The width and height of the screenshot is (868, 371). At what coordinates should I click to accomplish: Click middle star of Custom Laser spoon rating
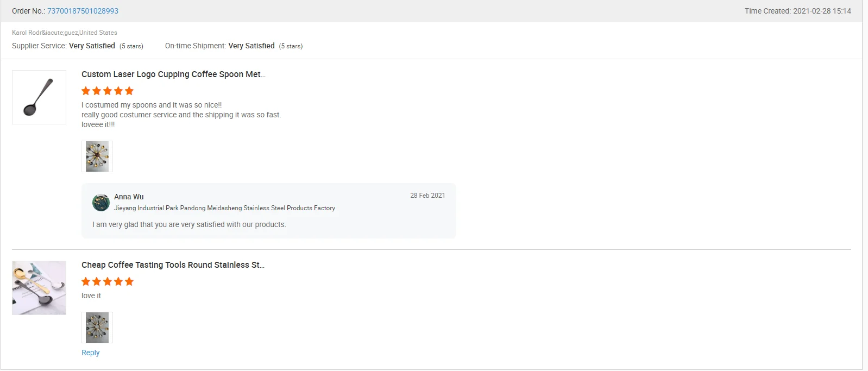click(x=108, y=91)
